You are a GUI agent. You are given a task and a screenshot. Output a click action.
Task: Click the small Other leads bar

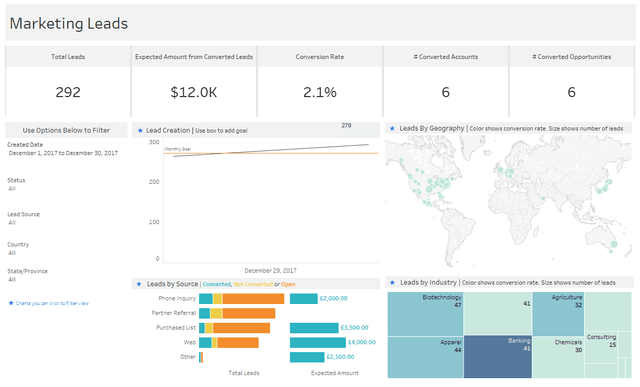(201, 357)
